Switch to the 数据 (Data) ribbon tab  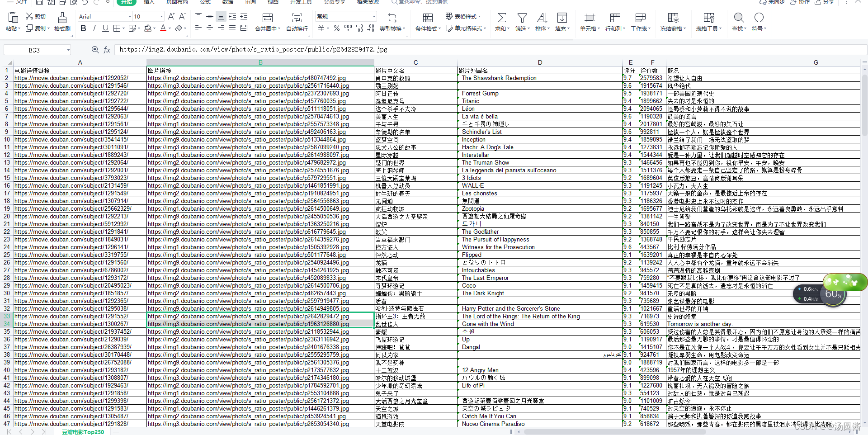tap(228, 2)
